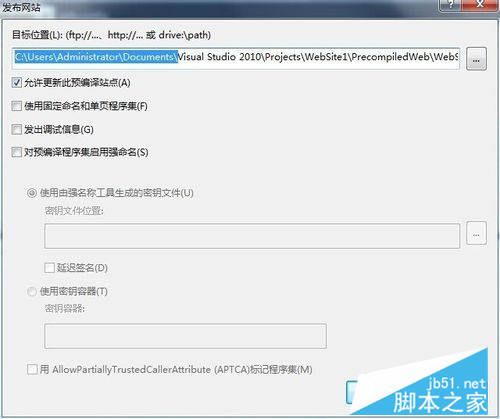Click inside the 目标位置 path text field
500x419 pixels.
coord(236,58)
